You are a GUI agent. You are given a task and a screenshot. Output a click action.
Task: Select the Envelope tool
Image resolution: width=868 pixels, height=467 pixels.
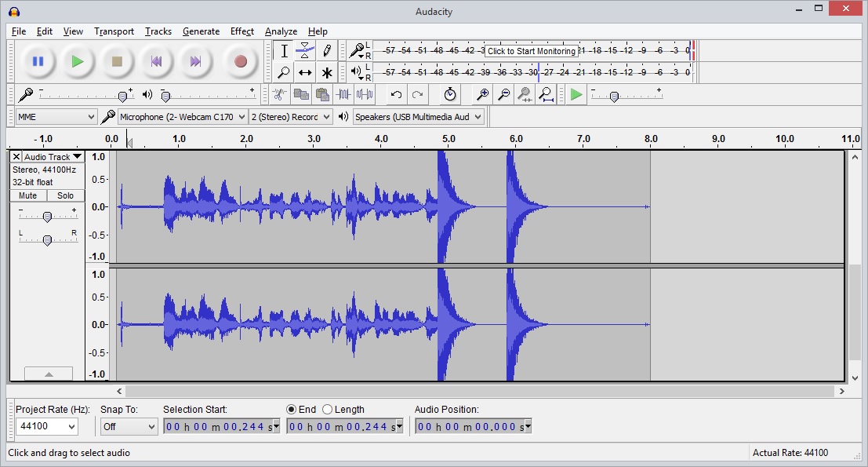click(x=305, y=51)
